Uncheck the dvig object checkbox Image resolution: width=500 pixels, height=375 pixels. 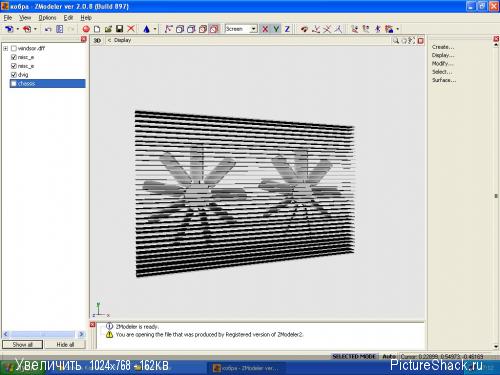point(14,75)
